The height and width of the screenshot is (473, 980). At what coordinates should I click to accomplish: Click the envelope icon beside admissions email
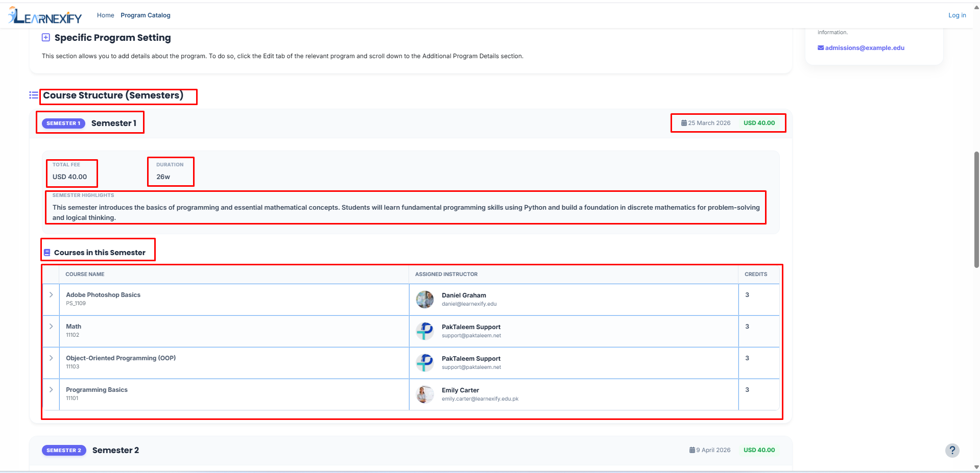pyautogui.click(x=821, y=48)
